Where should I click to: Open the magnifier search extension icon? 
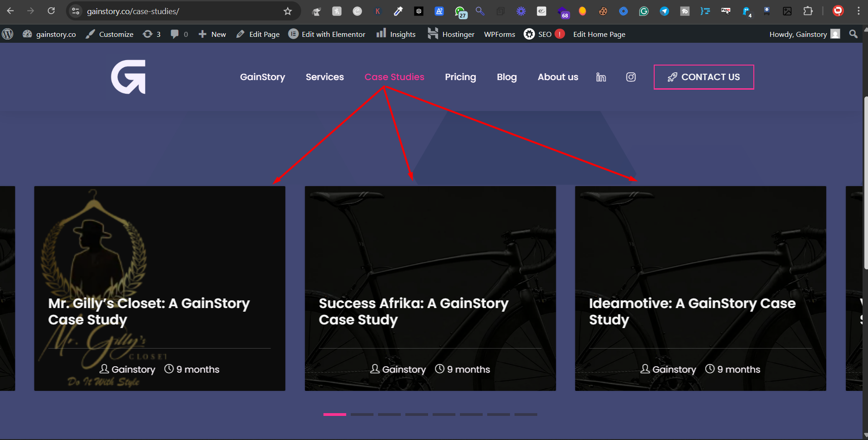(x=480, y=11)
